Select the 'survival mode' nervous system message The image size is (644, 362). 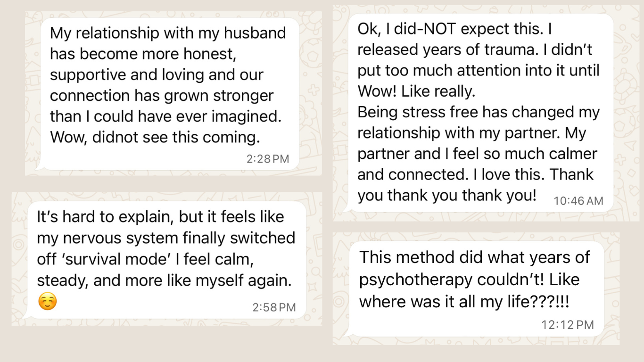tap(165, 260)
